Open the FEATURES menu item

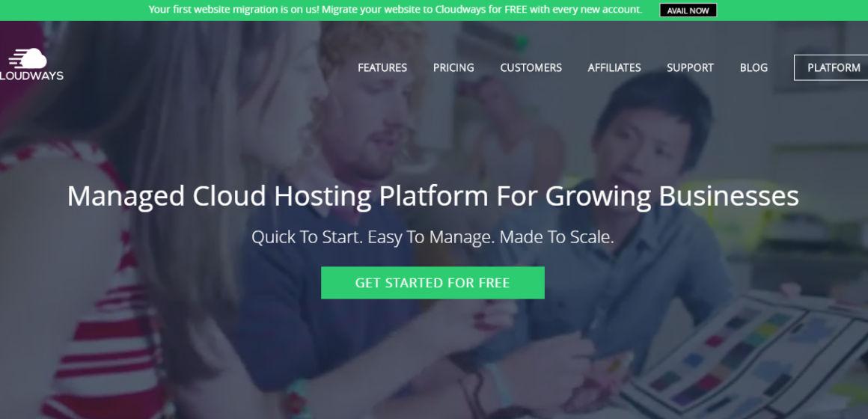[x=382, y=67]
